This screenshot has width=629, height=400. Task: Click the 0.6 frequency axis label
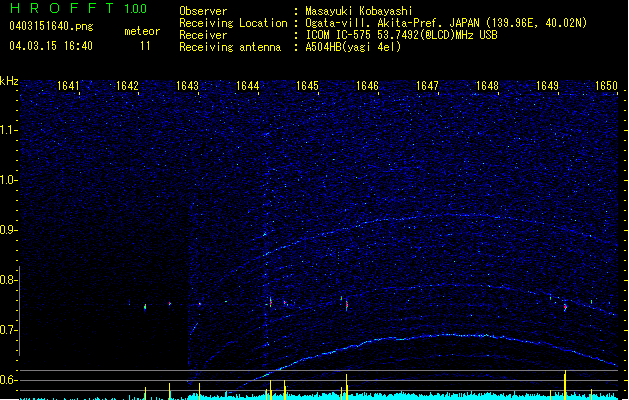(x=9, y=380)
